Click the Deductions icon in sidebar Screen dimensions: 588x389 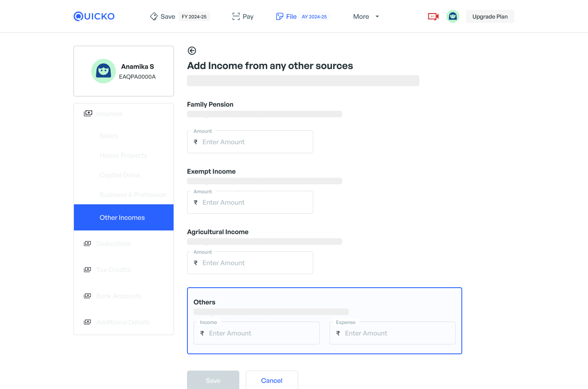click(87, 244)
